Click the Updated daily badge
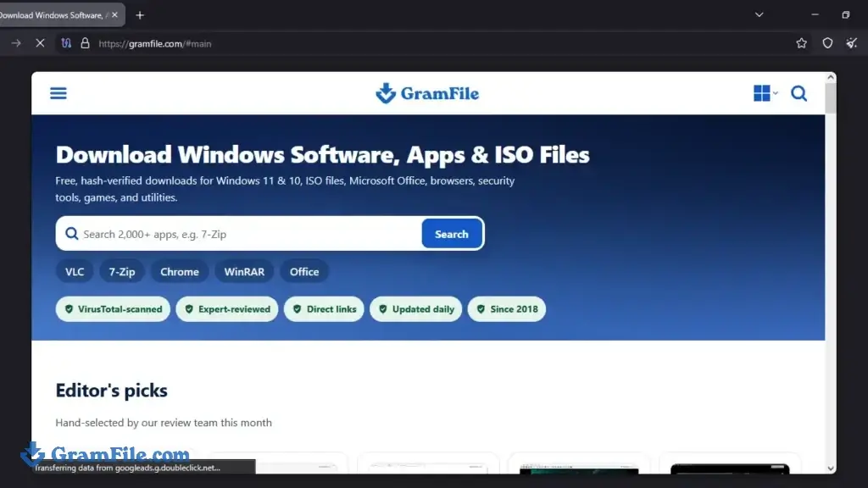The height and width of the screenshot is (488, 868). tap(415, 308)
